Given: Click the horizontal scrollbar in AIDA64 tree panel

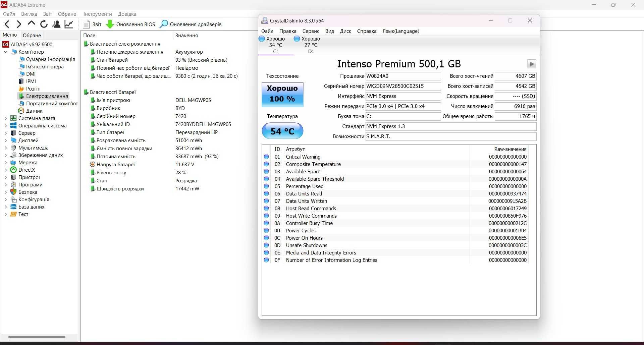Looking at the screenshot, I should coord(37,337).
